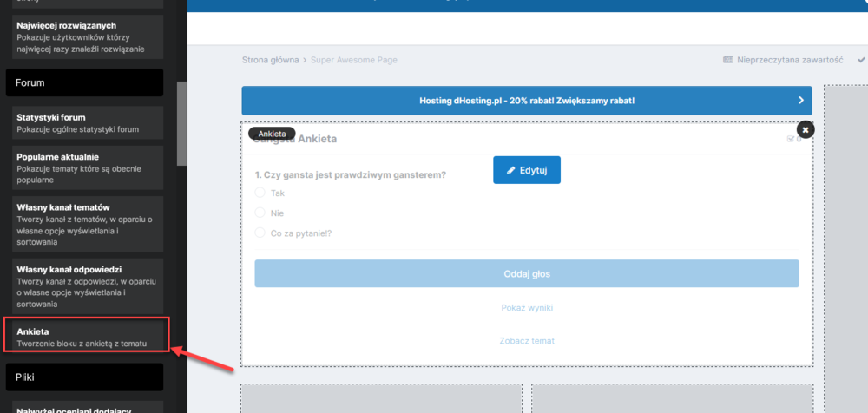Choose the 'Statystyki forum' block
The height and width of the screenshot is (413, 868).
pyautogui.click(x=84, y=123)
